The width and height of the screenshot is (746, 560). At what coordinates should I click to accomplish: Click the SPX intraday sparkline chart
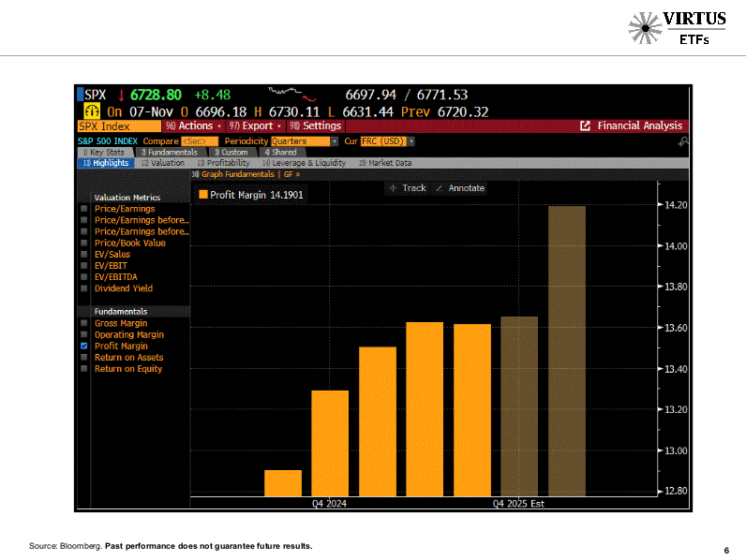coord(292,94)
